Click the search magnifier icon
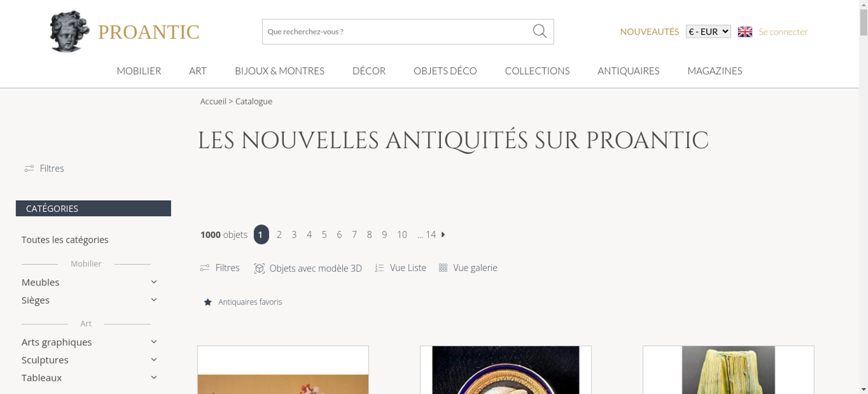The image size is (868, 394). point(539,31)
